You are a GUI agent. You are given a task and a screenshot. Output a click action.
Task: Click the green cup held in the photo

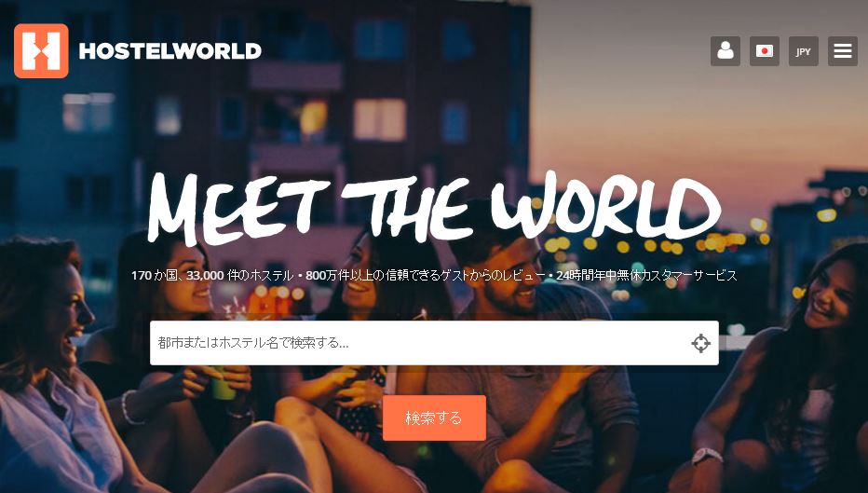[x=223, y=383]
